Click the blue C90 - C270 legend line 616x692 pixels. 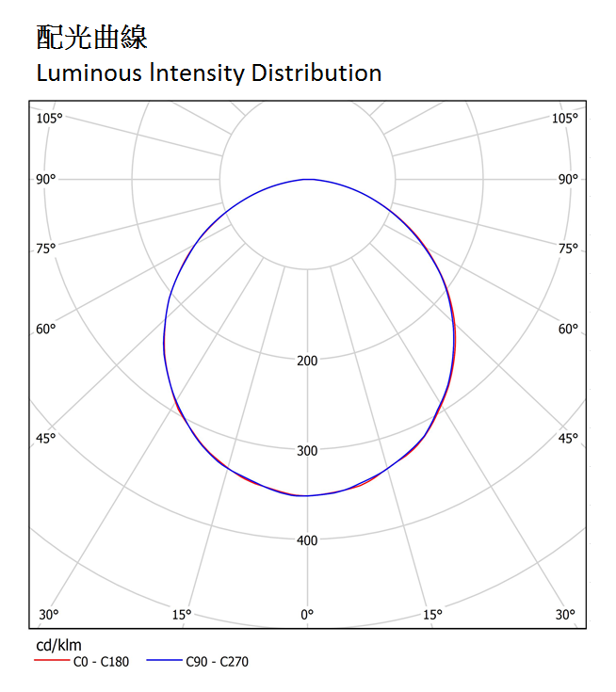coord(164,662)
